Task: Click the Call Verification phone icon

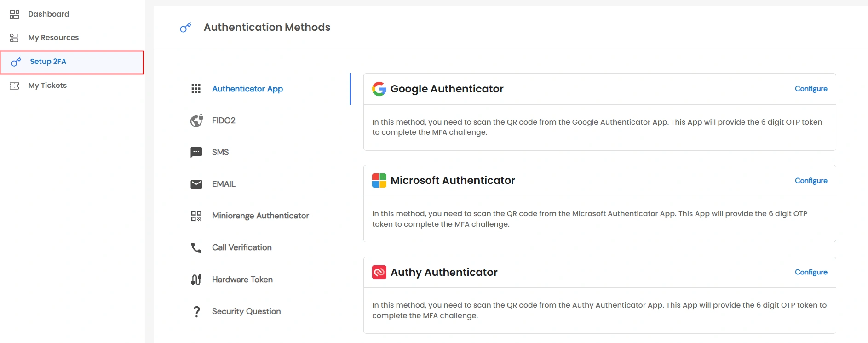Action: pos(196,248)
